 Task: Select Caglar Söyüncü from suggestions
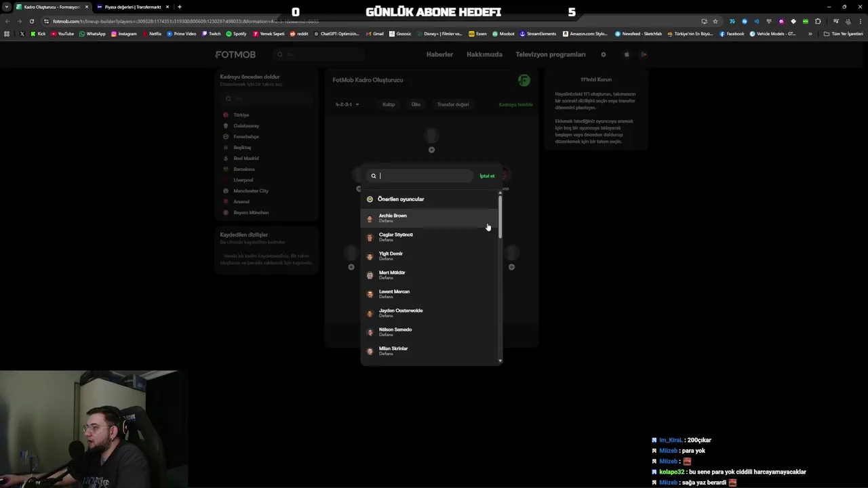point(430,237)
